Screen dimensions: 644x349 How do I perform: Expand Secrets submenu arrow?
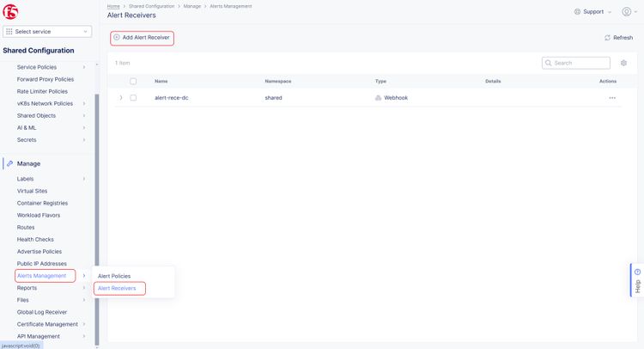(x=84, y=140)
